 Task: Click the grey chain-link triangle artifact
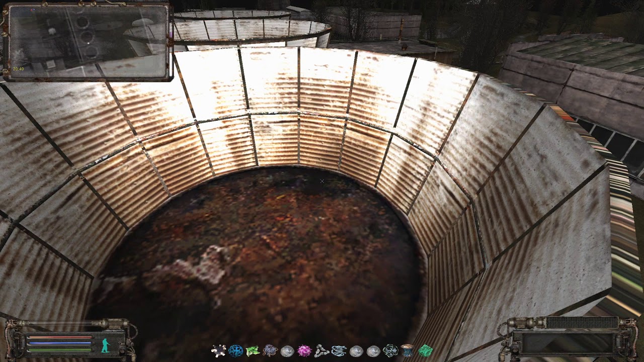(321, 350)
